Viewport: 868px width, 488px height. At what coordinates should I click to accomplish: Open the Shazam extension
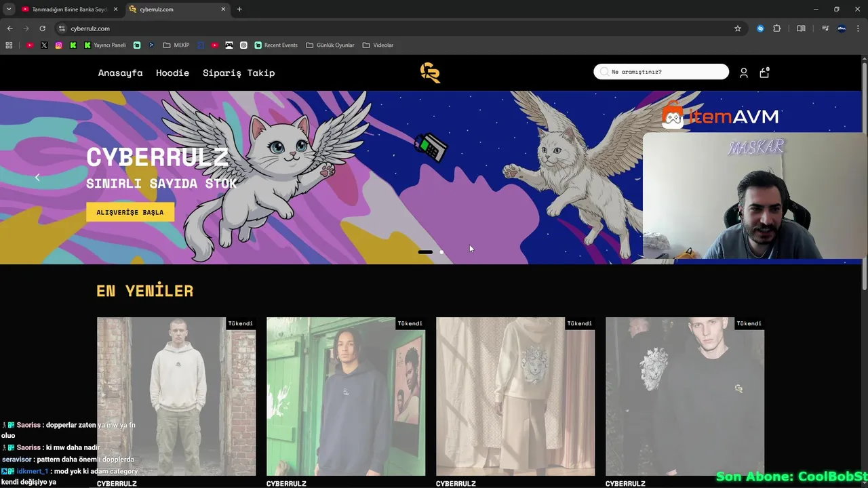[x=760, y=28]
